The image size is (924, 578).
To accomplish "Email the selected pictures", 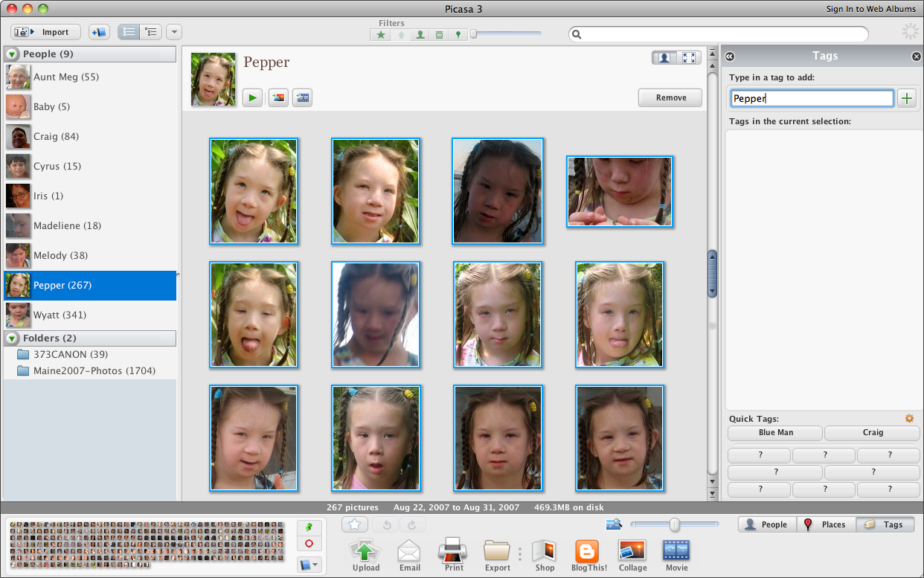I will coord(409,554).
